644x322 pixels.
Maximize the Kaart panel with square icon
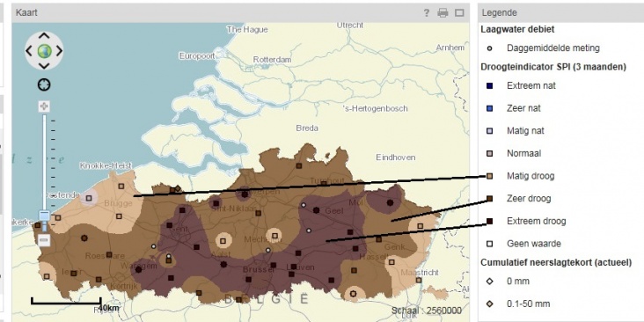(x=459, y=12)
